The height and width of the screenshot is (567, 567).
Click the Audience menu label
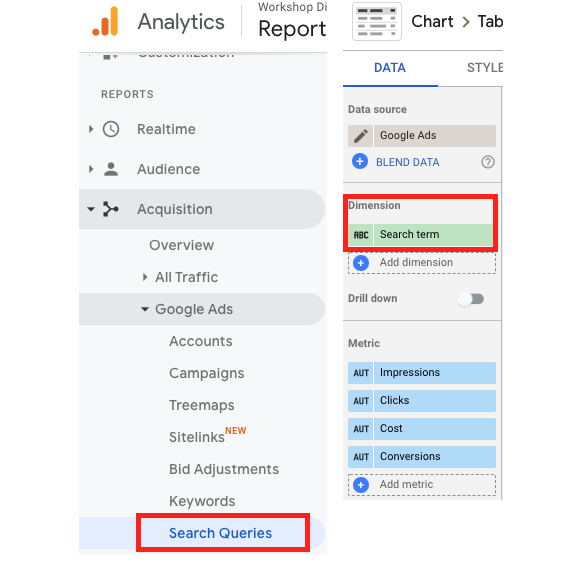169,169
